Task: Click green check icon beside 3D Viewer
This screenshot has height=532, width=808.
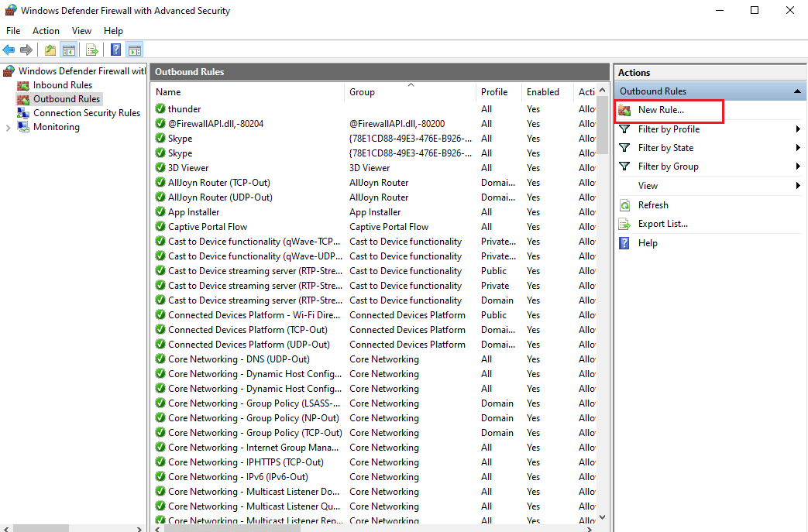Action: (160, 168)
